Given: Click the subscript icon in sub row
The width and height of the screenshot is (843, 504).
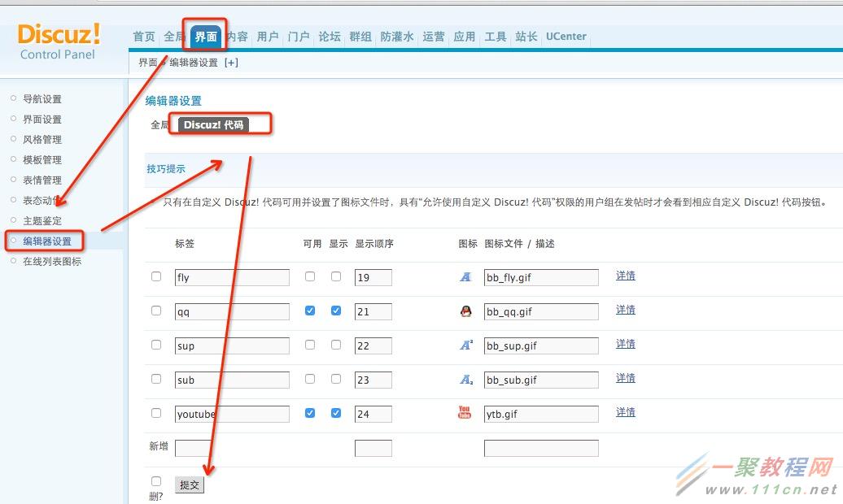Looking at the screenshot, I should (466, 380).
